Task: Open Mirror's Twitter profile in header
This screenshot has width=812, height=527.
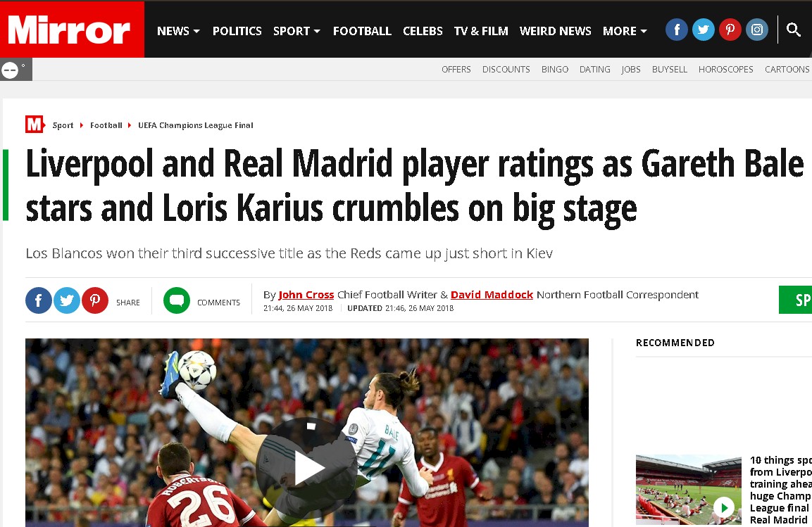Action: (704, 30)
